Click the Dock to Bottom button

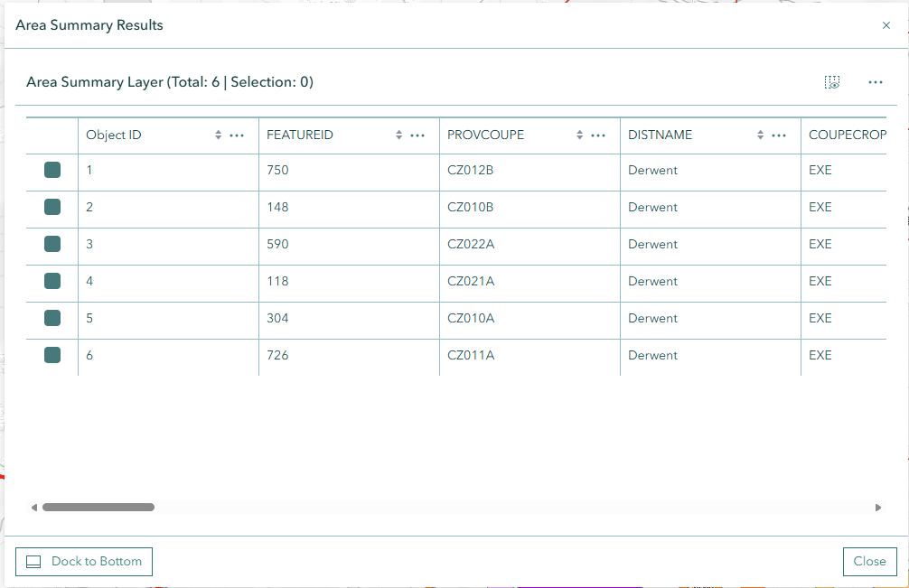[83, 561]
